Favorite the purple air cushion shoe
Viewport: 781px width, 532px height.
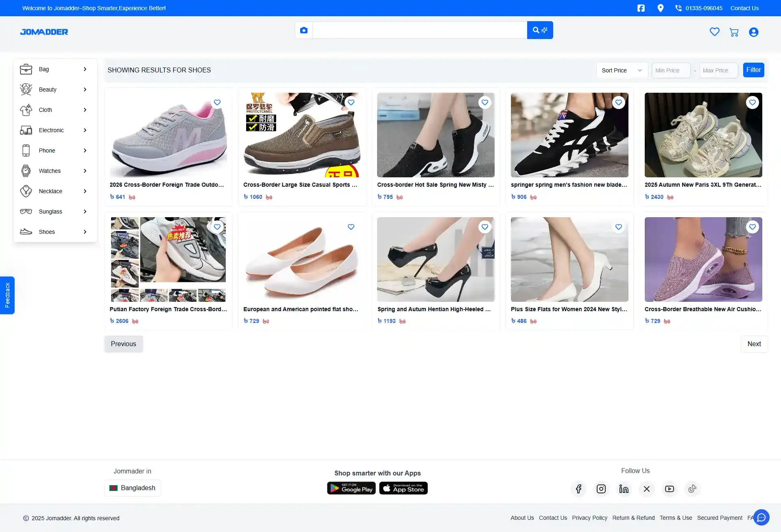tap(752, 227)
